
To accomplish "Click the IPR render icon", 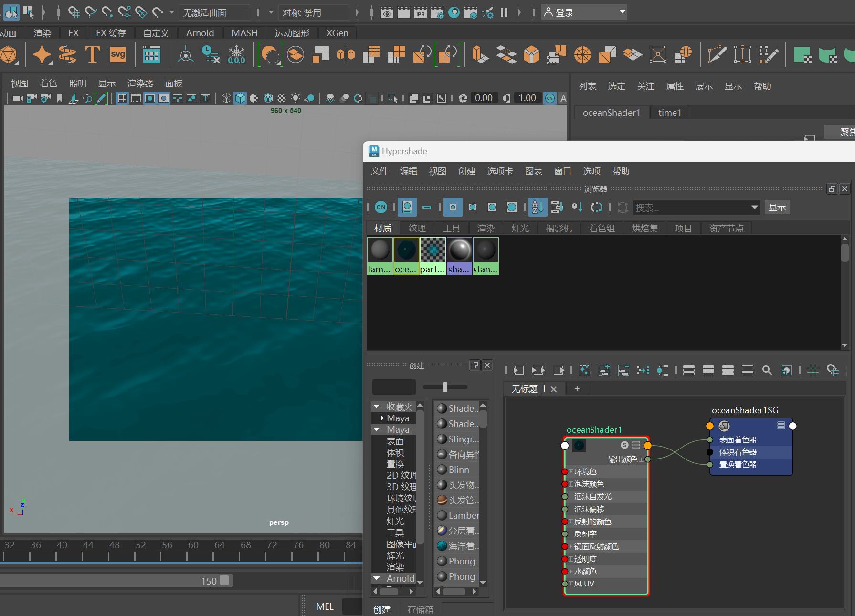I will pyautogui.click(x=421, y=12).
